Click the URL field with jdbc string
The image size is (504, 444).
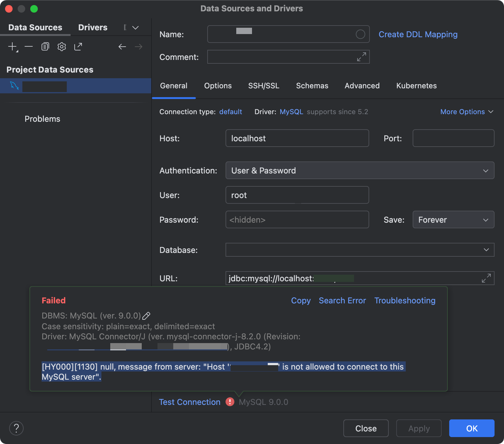(x=360, y=278)
